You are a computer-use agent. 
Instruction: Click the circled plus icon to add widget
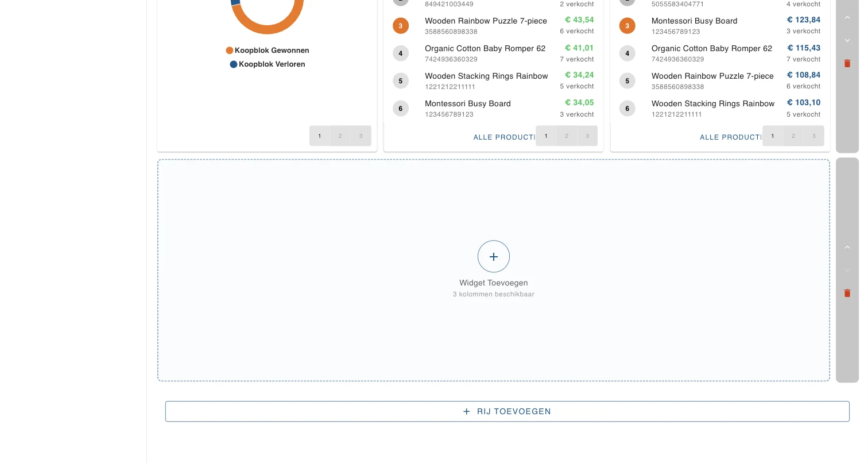(494, 256)
